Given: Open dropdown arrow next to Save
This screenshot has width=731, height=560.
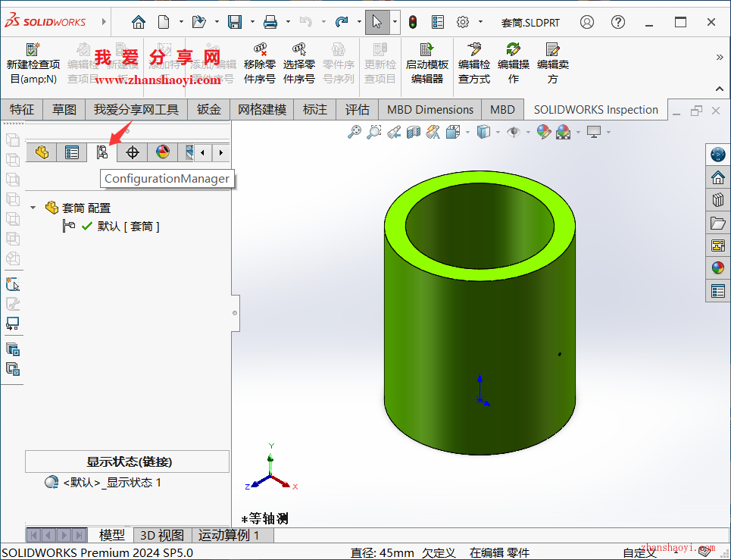Looking at the screenshot, I should coord(252,22).
